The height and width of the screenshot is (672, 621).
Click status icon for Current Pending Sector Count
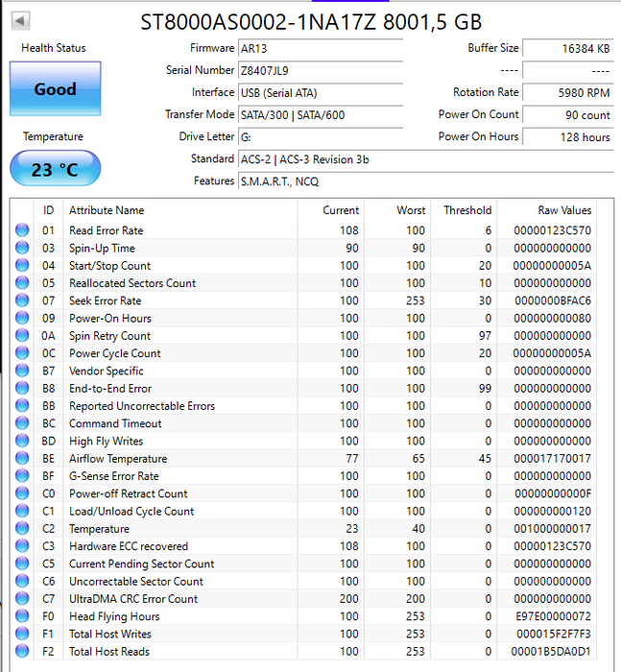click(x=22, y=564)
